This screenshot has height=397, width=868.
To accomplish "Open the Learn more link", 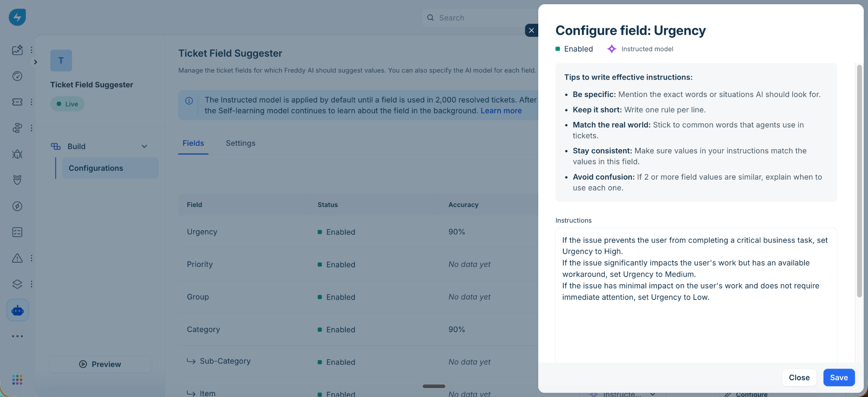I will tap(501, 111).
